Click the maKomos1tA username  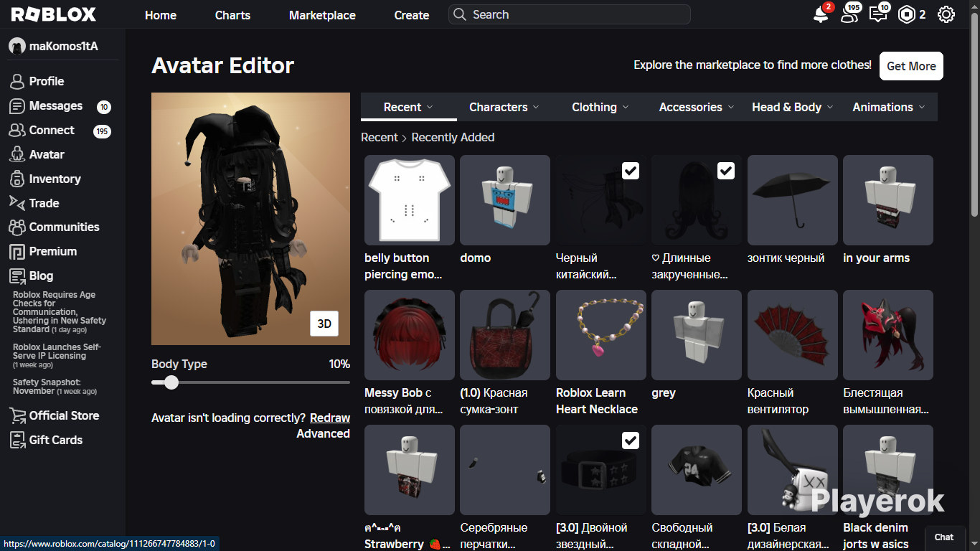click(64, 46)
